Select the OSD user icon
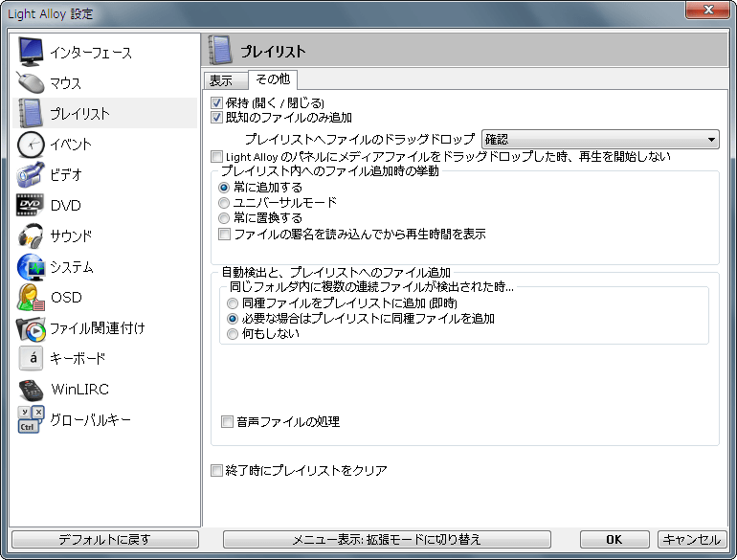This screenshot has width=737, height=560. (31, 297)
